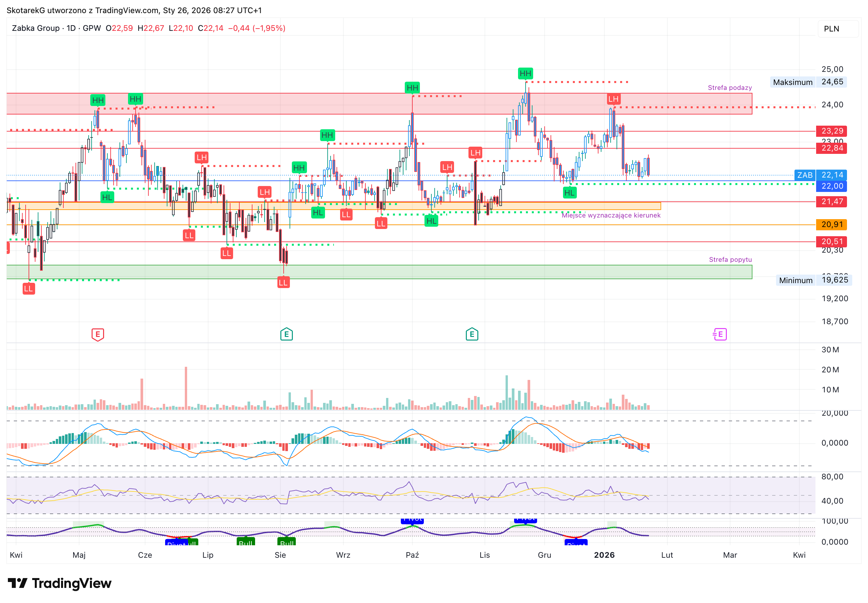Click the purple upcoming earnings E marker

pos(720,334)
